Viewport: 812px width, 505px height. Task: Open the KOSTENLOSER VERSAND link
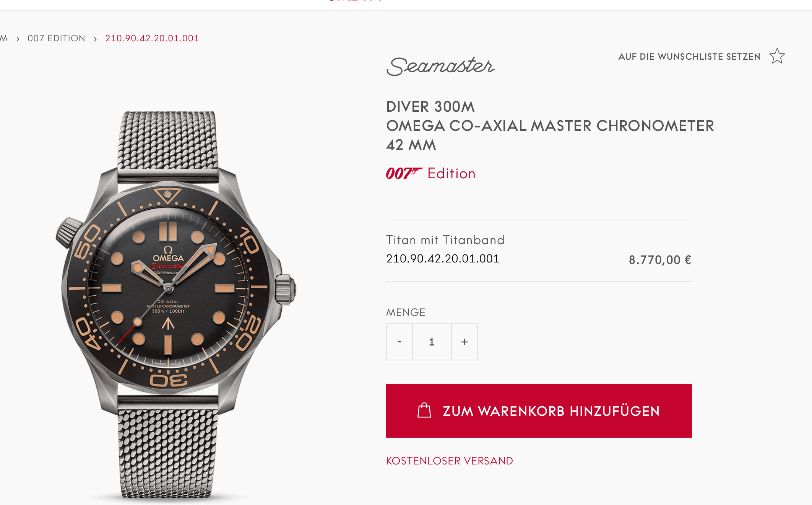click(450, 461)
